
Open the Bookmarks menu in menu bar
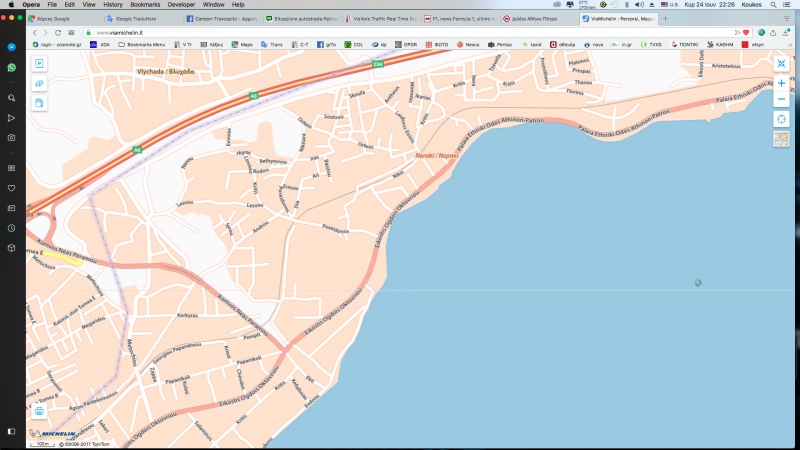click(145, 5)
